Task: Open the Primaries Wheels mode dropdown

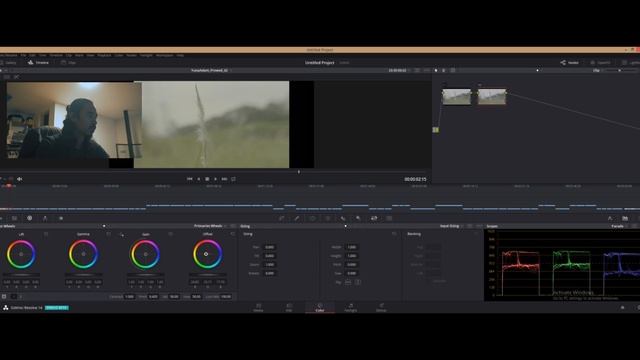Action: 210,226
